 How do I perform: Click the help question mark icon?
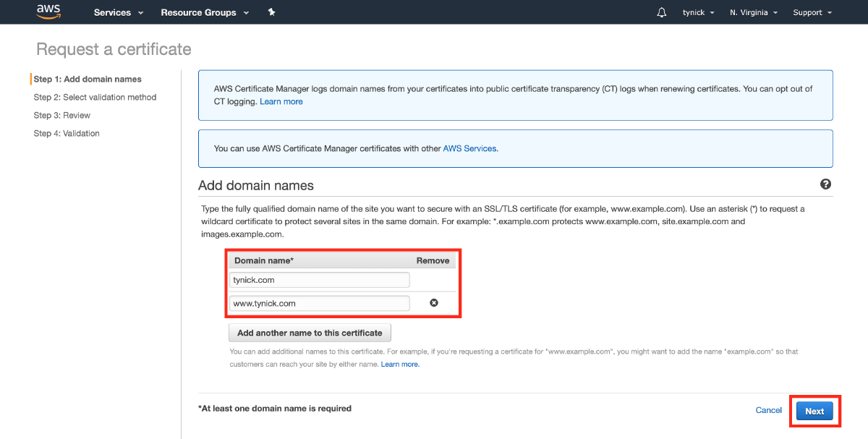pyautogui.click(x=825, y=184)
